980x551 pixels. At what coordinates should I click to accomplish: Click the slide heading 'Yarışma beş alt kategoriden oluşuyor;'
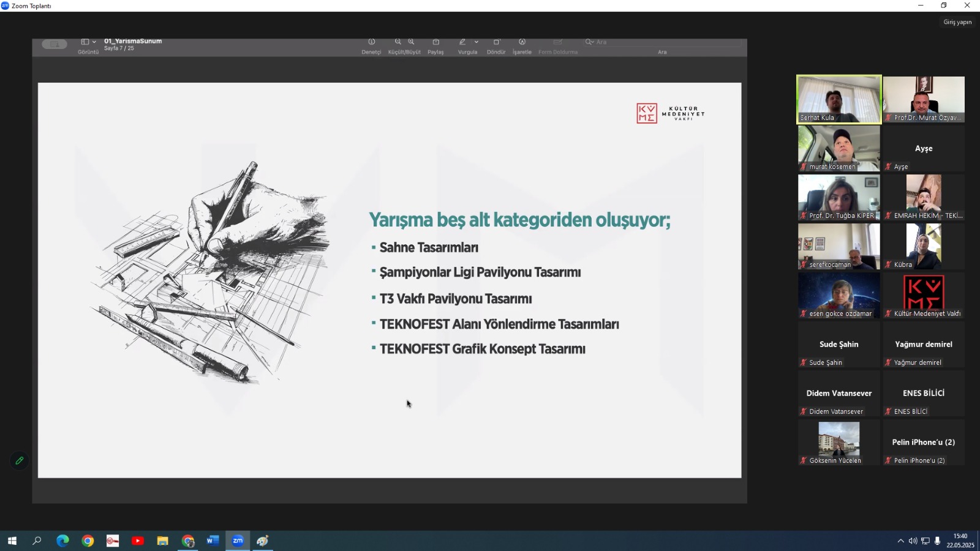coord(519,220)
